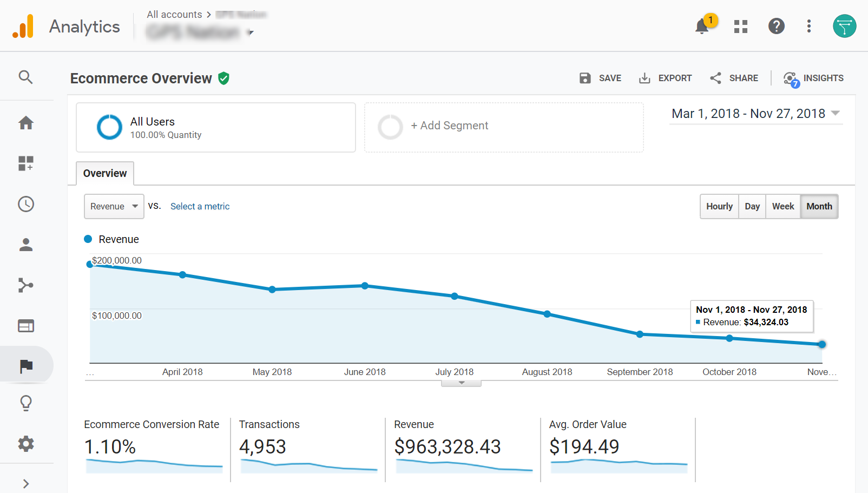Open Audience person icon in sidebar
The image size is (868, 493).
26,245
